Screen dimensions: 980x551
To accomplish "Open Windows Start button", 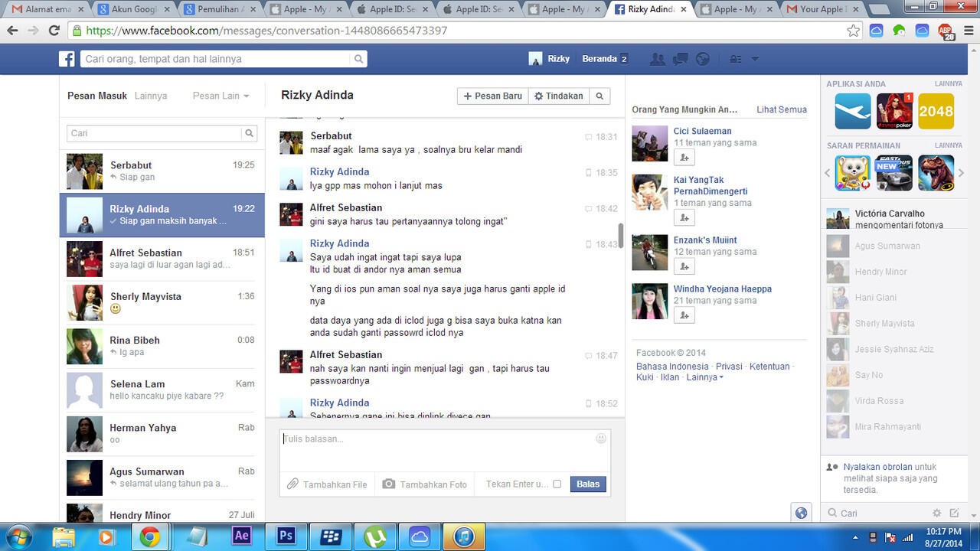I will [18, 536].
